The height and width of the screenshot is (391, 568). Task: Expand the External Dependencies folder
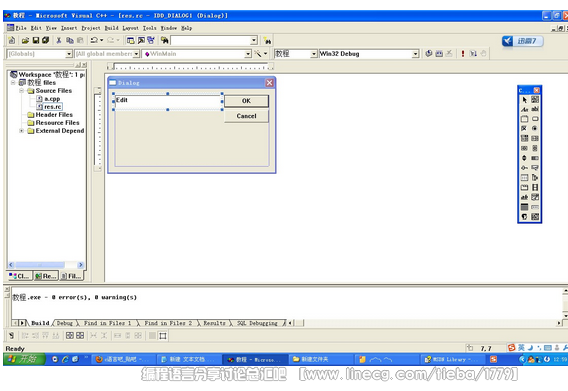[21, 130]
